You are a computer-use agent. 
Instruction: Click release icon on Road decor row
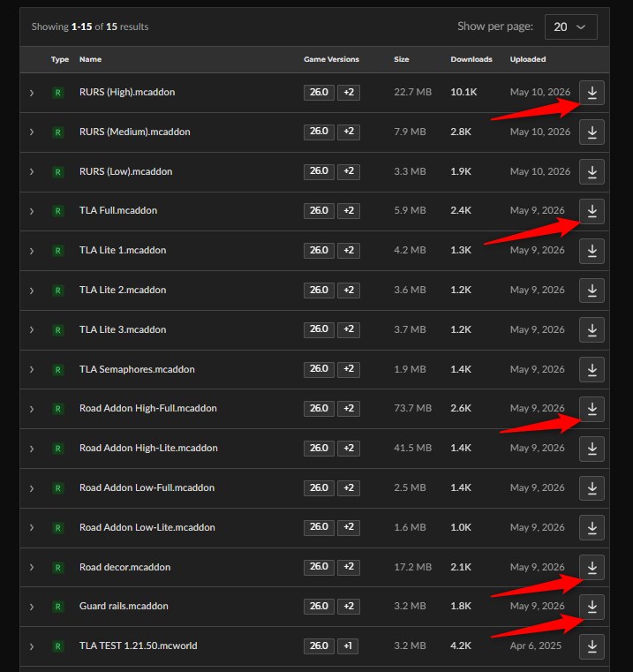point(58,568)
